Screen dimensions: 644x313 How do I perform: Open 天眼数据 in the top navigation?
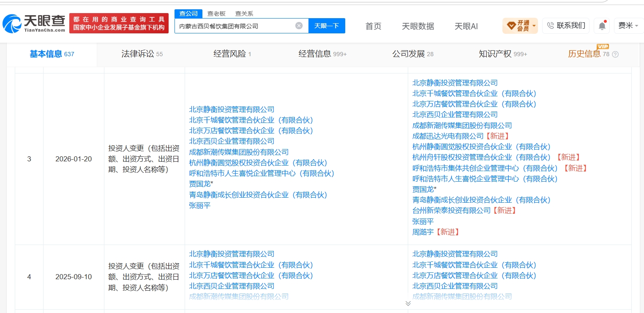click(418, 26)
